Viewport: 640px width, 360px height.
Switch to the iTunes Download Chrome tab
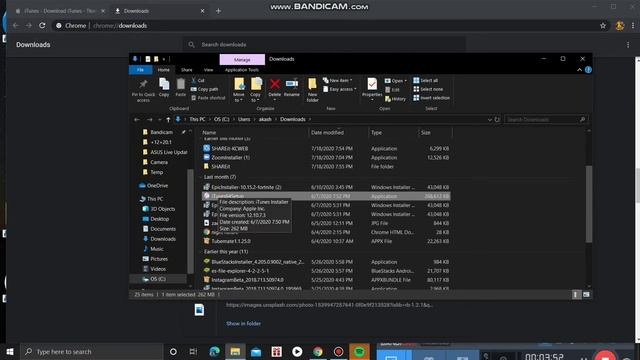60,11
